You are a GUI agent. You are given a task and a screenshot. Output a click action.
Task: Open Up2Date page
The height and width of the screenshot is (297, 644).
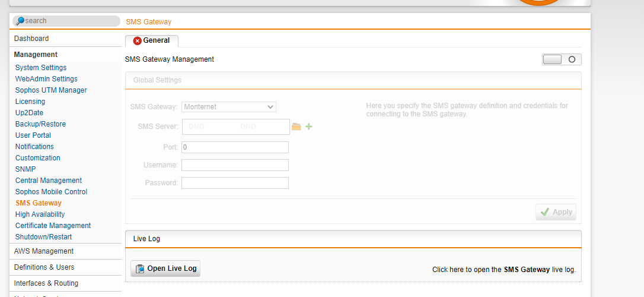29,113
